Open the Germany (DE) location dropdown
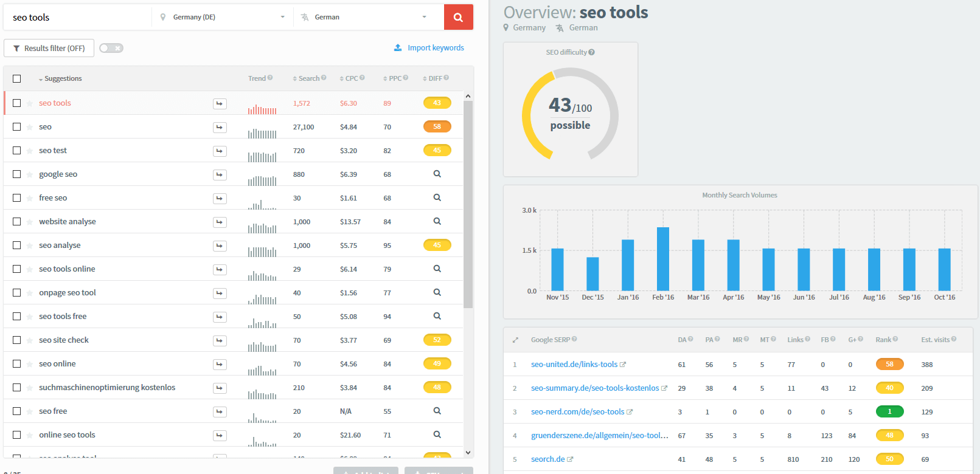 point(222,17)
